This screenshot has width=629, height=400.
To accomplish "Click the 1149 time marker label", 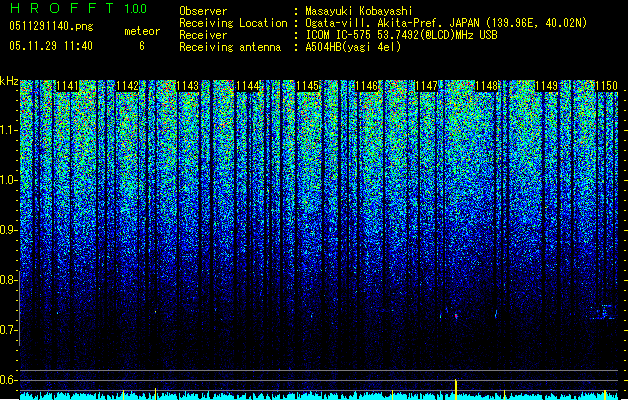I will click(546, 86).
